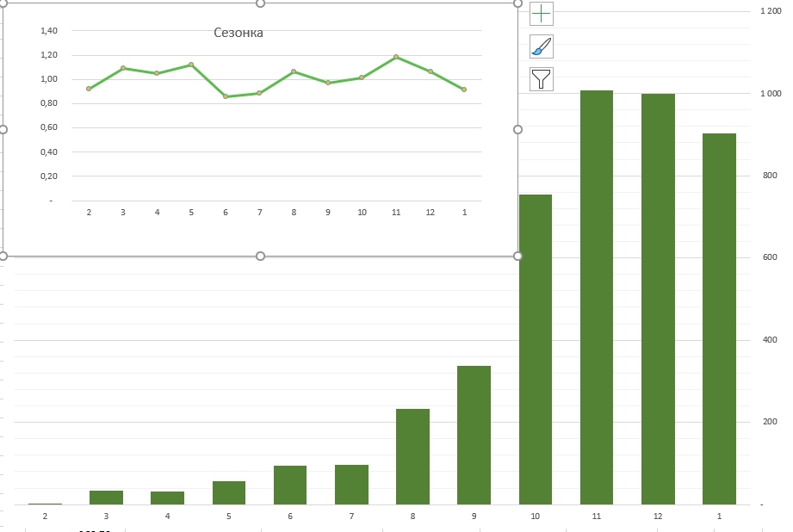Click the bar chart category label 5
The width and height of the screenshot is (793, 532).
click(228, 517)
